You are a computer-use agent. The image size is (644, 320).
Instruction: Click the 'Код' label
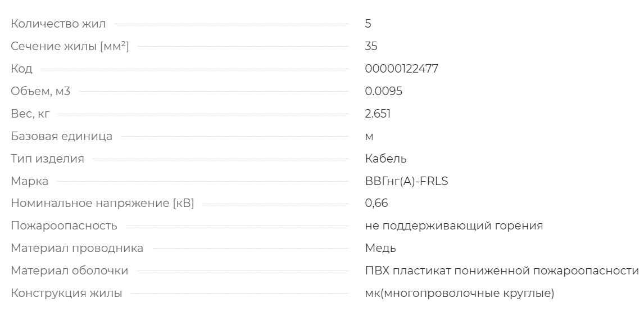click(x=21, y=69)
